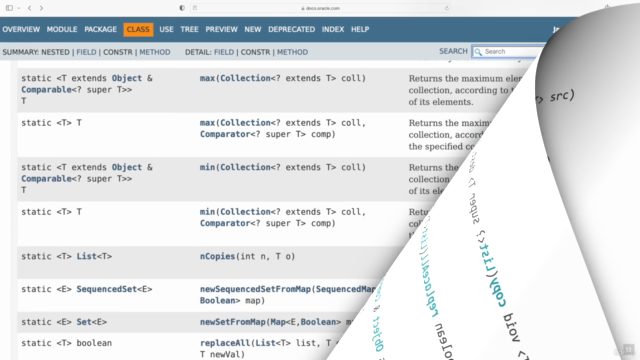This screenshot has height=360, width=640.
Task: Go forward with the browser forward arrow
Action: 41,8
